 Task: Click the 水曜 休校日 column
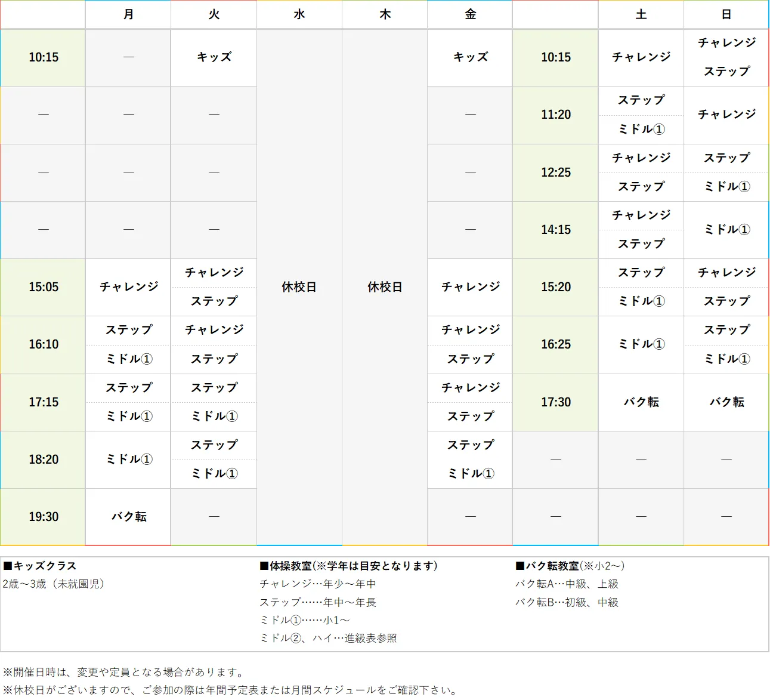[x=299, y=287]
